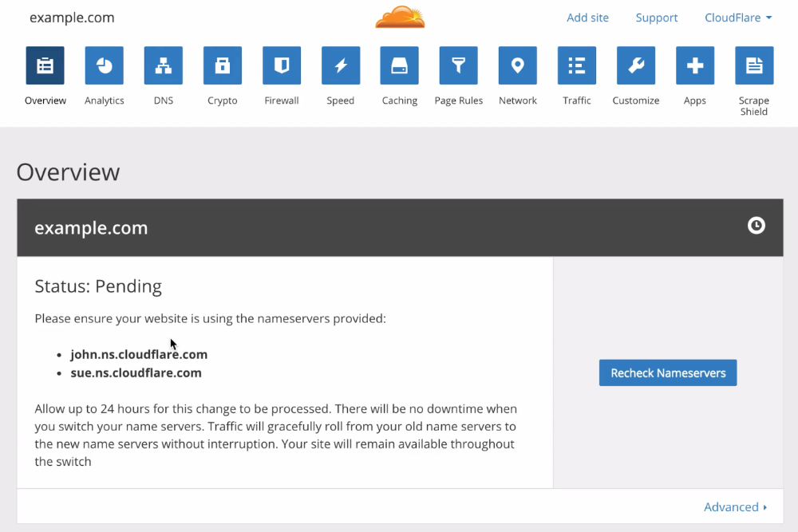Viewport: 798px width, 532px height.
Task: Open the Analytics pie chart icon
Action: [105, 65]
